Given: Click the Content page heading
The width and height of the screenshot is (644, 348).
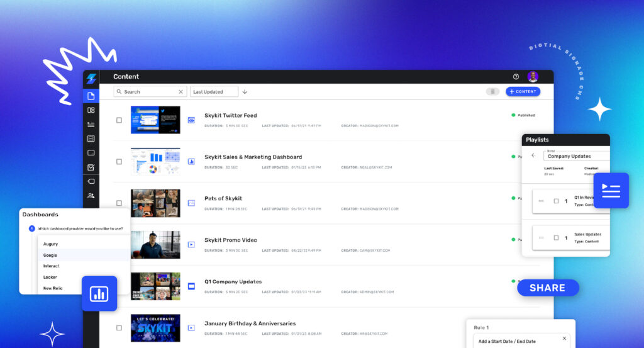Looking at the screenshot, I should tap(126, 76).
